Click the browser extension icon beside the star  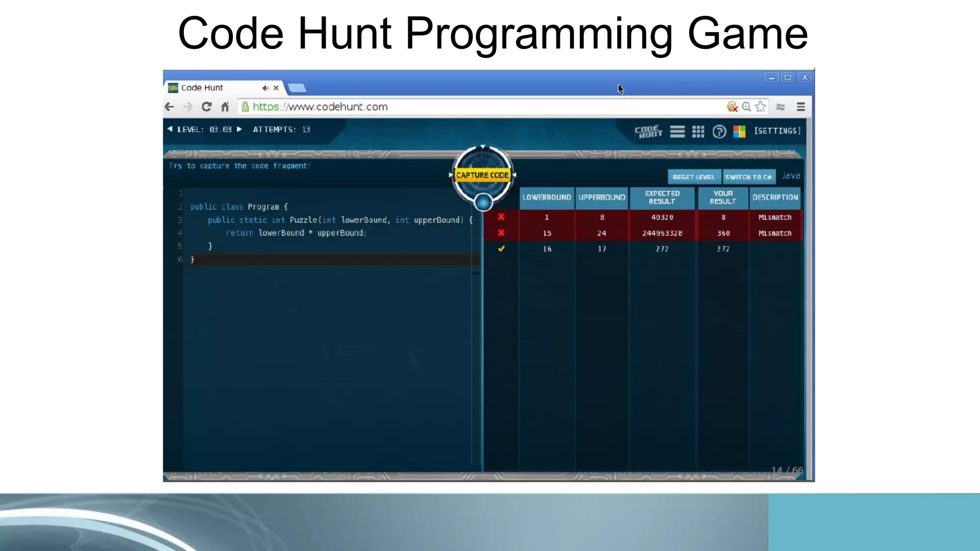pos(780,107)
